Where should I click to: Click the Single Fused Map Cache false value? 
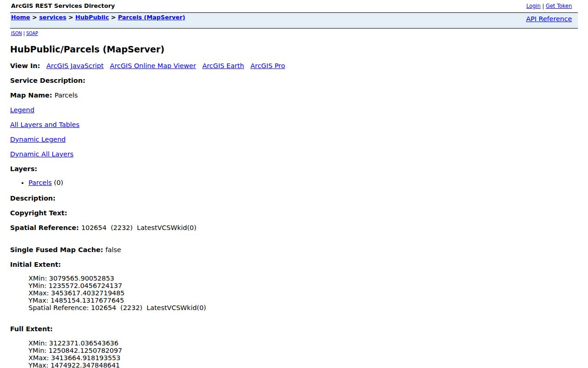[113, 250]
